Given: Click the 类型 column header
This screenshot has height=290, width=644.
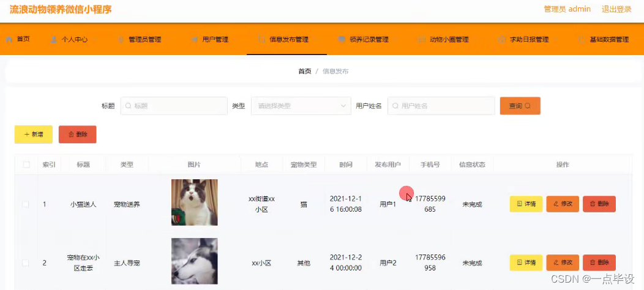Looking at the screenshot, I should pos(127,165).
